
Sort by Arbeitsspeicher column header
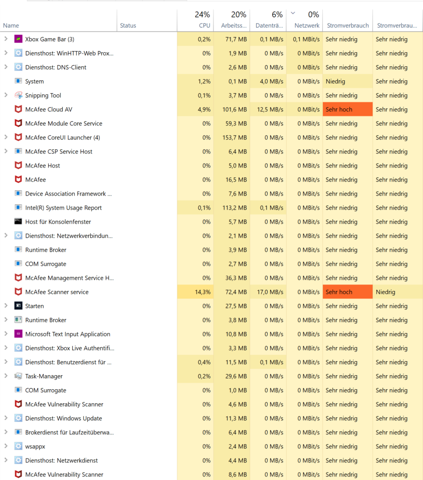click(232, 21)
